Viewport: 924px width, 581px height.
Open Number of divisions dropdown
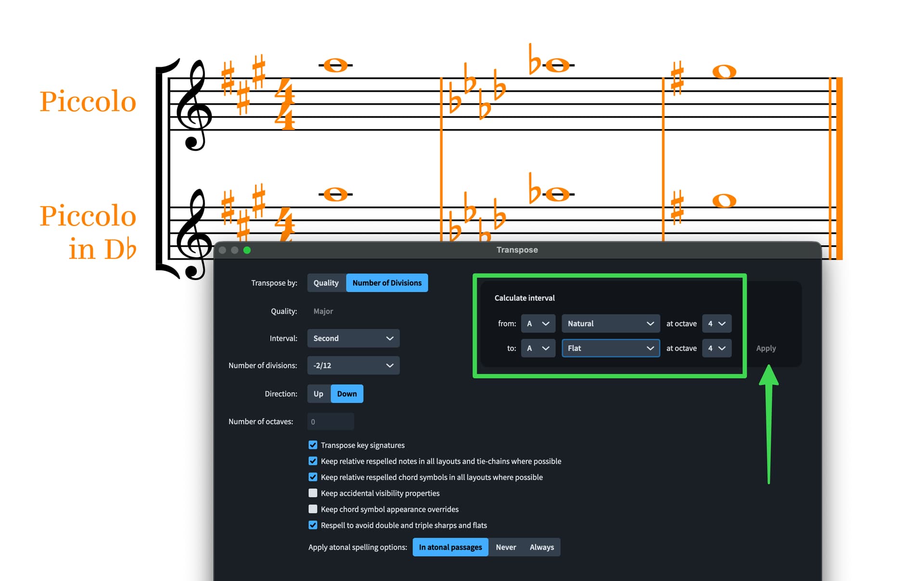353,365
